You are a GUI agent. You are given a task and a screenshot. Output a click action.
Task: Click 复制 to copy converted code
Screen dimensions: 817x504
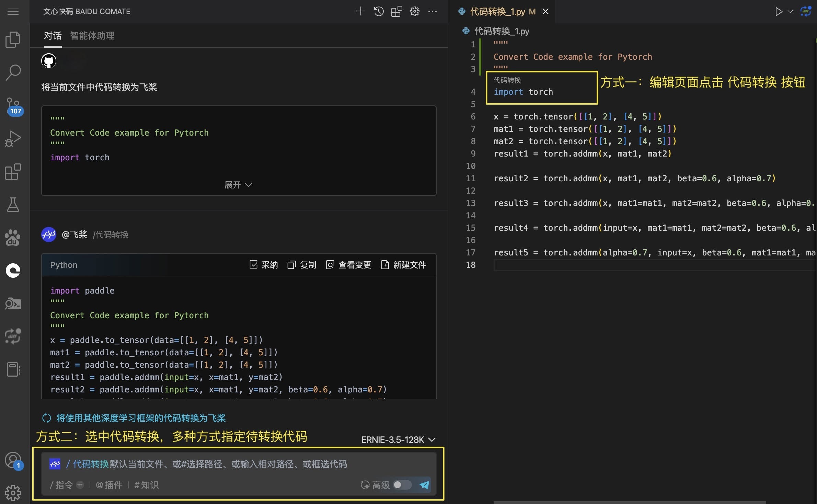click(x=302, y=265)
